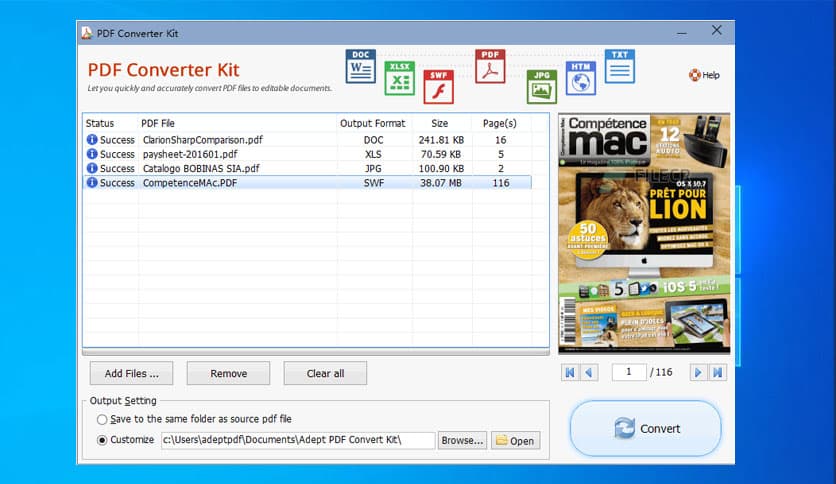Enable Save to same folder as source
The width and height of the screenshot is (836, 484).
click(102, 420)
